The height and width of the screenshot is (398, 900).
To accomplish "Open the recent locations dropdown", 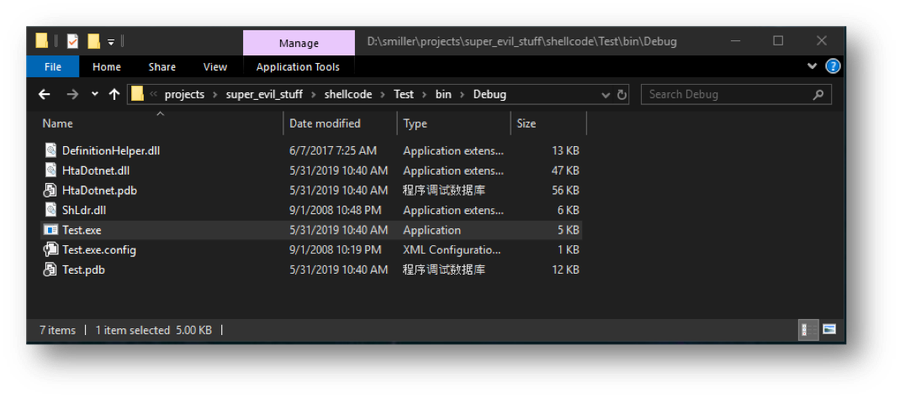I will coord(95,95).
